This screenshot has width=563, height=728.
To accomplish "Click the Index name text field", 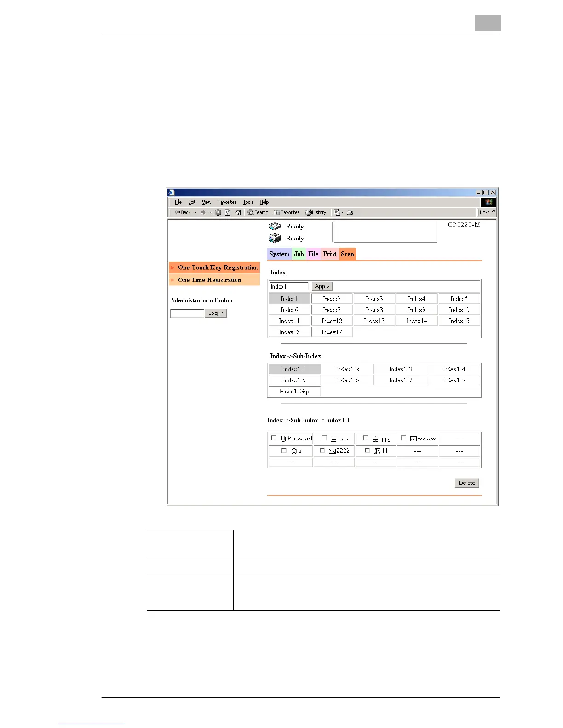I will pyautogui.click(x=289, y=286).
